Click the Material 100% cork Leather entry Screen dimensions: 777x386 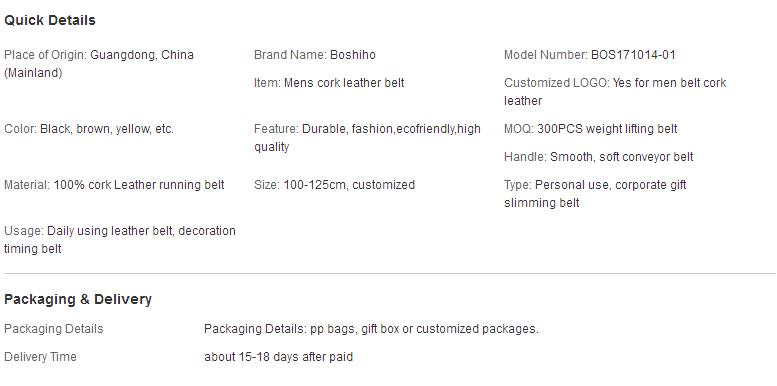[114, 185]
